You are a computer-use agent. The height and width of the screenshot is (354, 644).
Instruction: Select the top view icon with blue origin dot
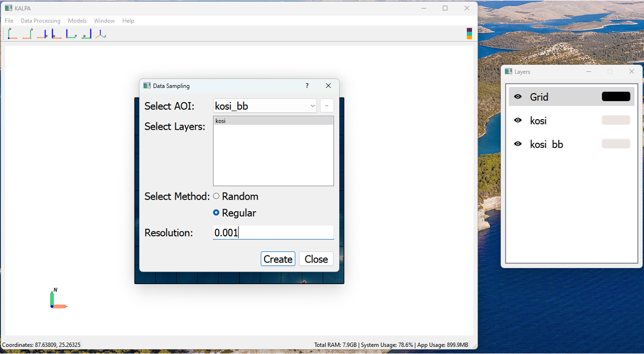pos(13,34)
